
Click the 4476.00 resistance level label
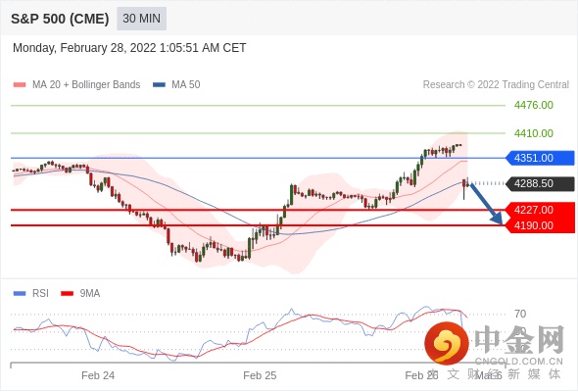click(533, 105)
